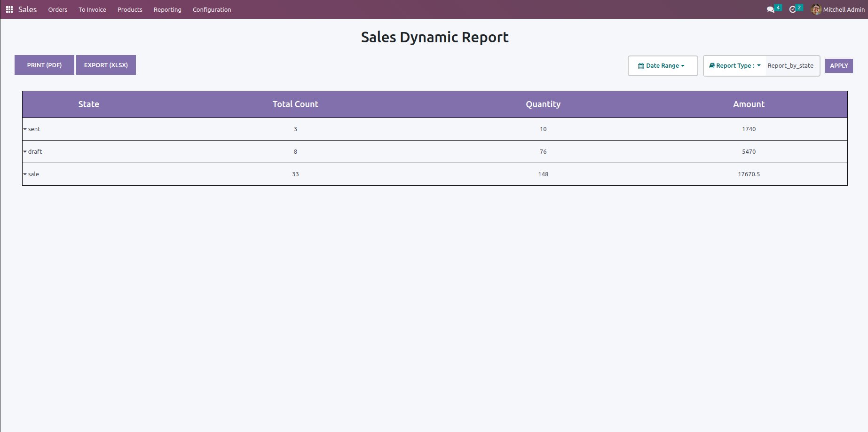The image size is (868, 432).
Task: Click the PRINT (PDF) button
Action: [44, 65]
